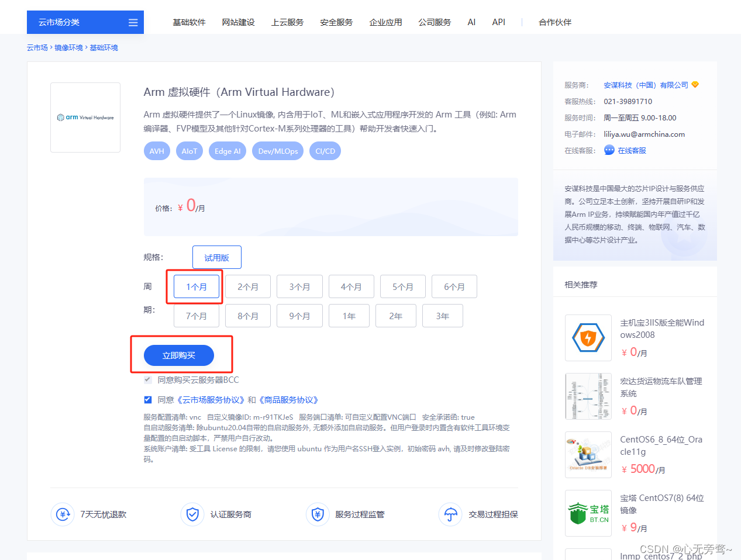Select the 5个月 period option
Image resolution: width=741 pixels, height=560 pixels.
402,286
